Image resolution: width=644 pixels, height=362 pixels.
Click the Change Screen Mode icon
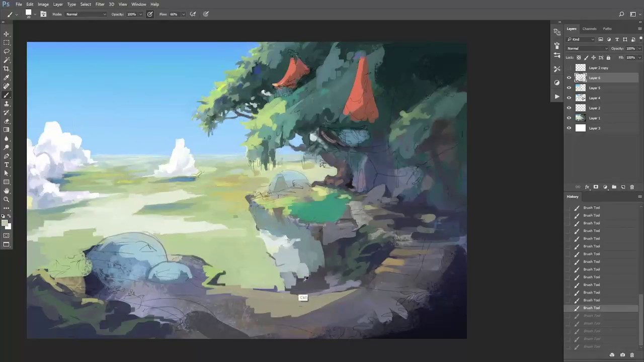click(x=7, y=244)
